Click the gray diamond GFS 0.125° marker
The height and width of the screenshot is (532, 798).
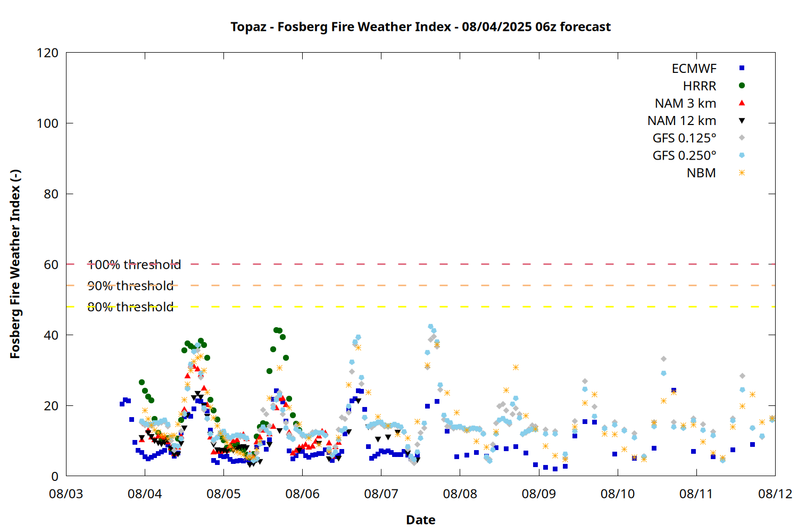pyautogui.click(x=742, y=138)
